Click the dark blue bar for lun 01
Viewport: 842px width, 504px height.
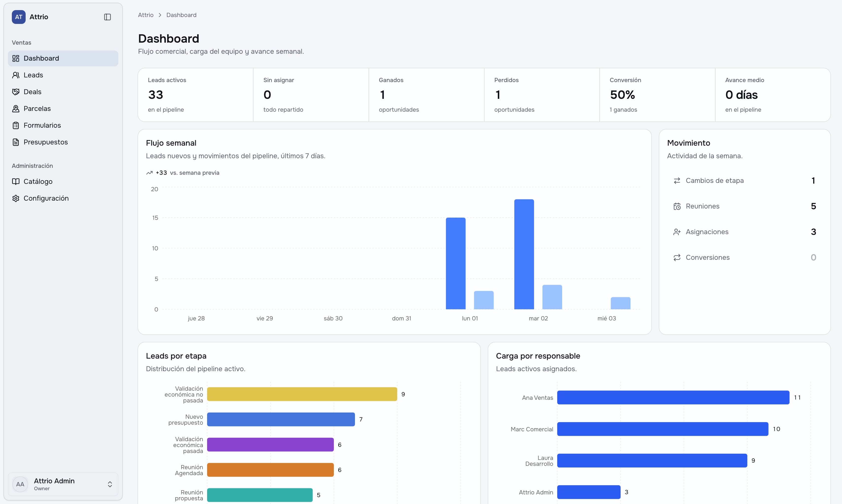(x=456, y=263)
